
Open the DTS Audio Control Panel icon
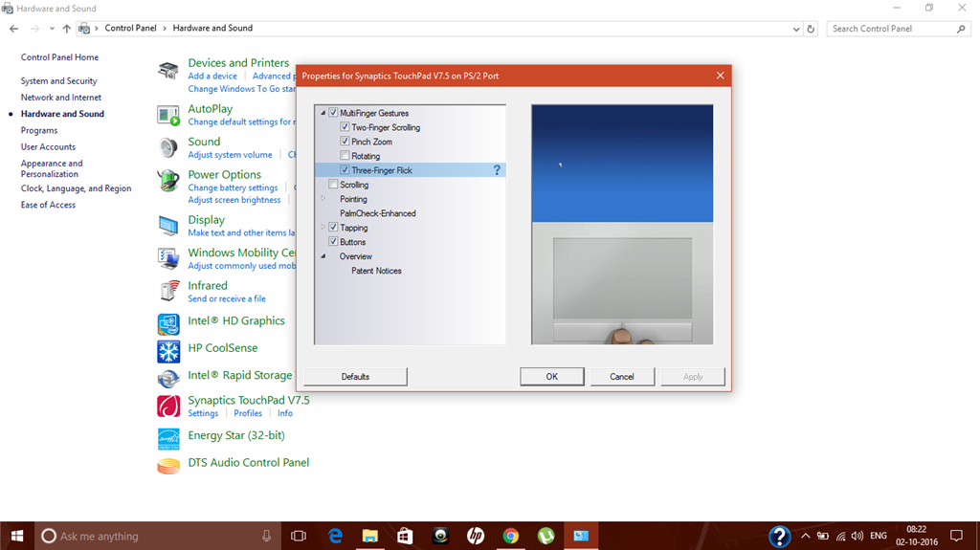coord(168,466)
